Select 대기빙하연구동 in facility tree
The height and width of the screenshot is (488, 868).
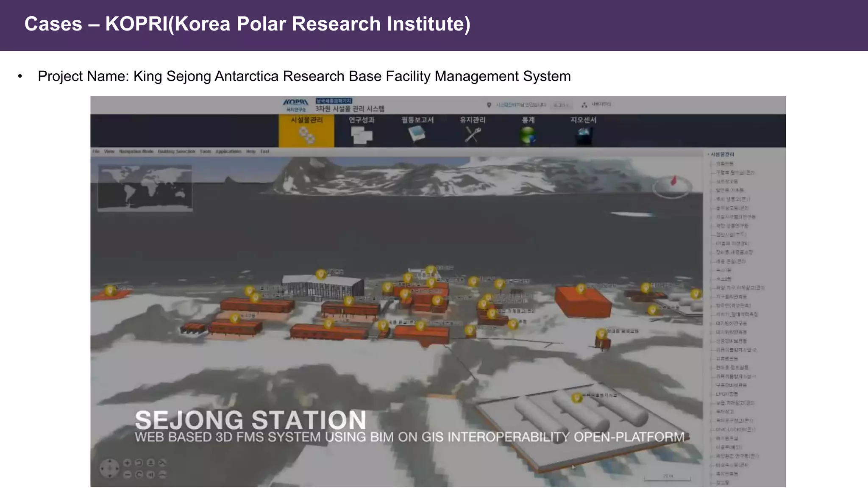point(732,323)
